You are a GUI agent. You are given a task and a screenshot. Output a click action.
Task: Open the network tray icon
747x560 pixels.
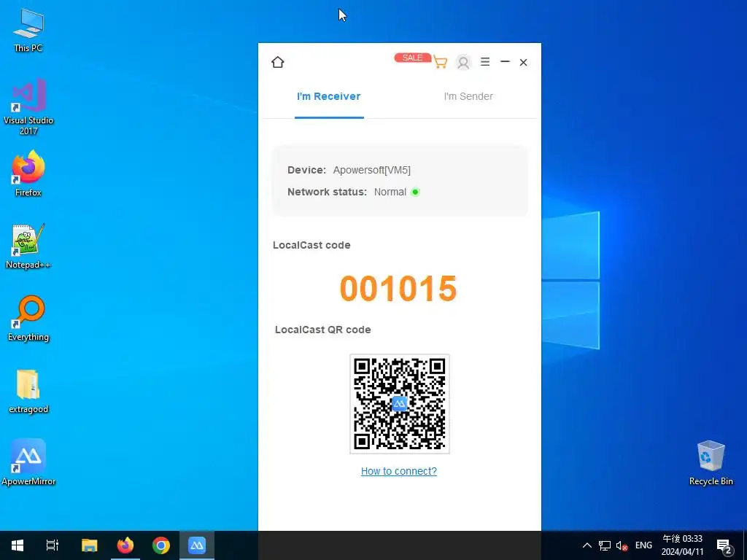[x=605, y=545]
